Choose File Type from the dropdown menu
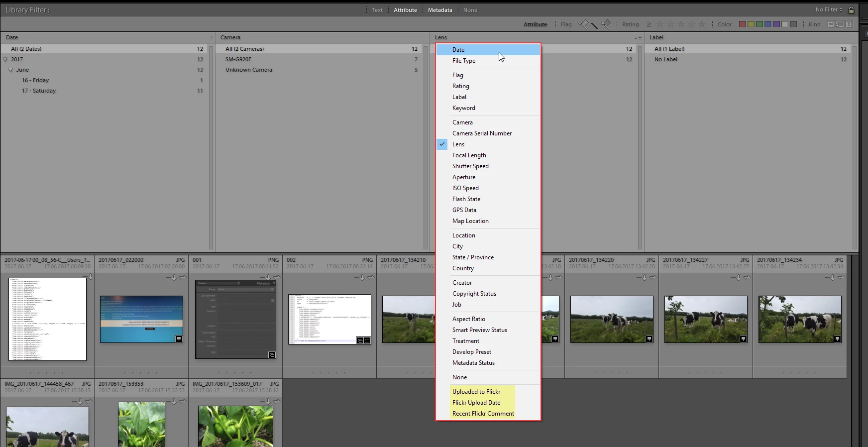 tap(488, 61)
